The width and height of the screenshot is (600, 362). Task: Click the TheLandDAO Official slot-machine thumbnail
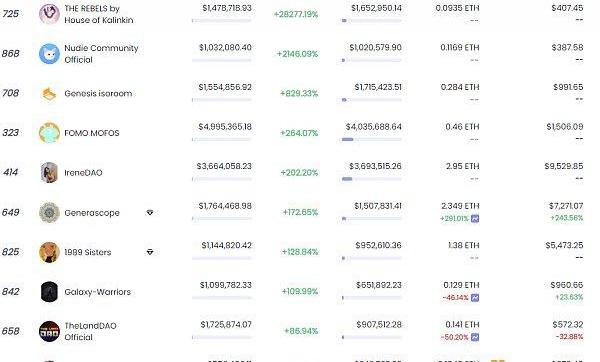(x=49, y=331)
